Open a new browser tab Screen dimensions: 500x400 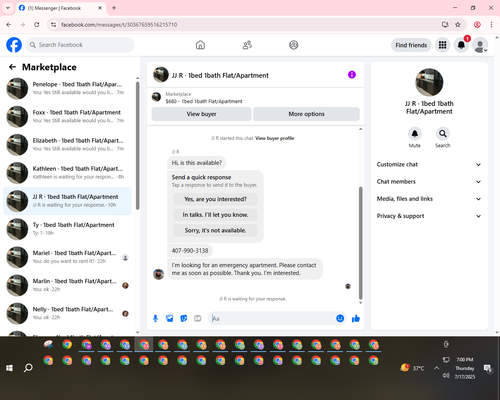click(x=114, y=8)
